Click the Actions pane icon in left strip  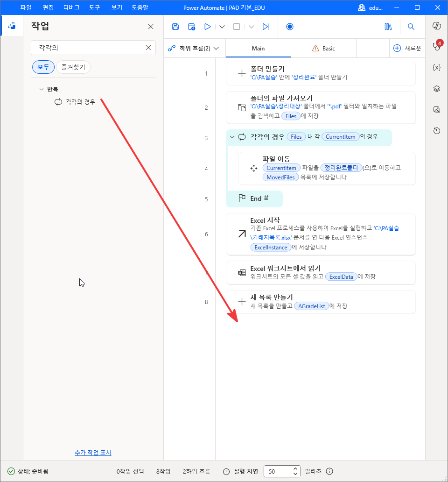[x=12, y=26]
